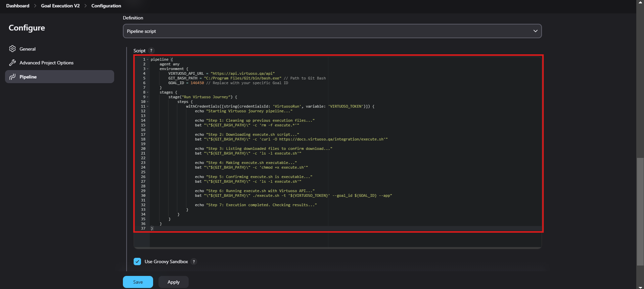
Task: Collapse the stages block at line 8
Action: pyautogui.click(x=147, y=92)
